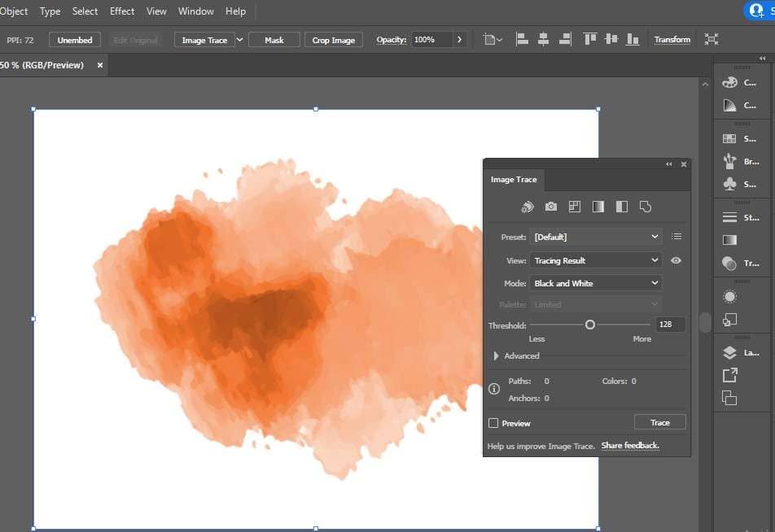
Task: Expand the right panel dock with double arrows
Action: click(x=762, y=59)
